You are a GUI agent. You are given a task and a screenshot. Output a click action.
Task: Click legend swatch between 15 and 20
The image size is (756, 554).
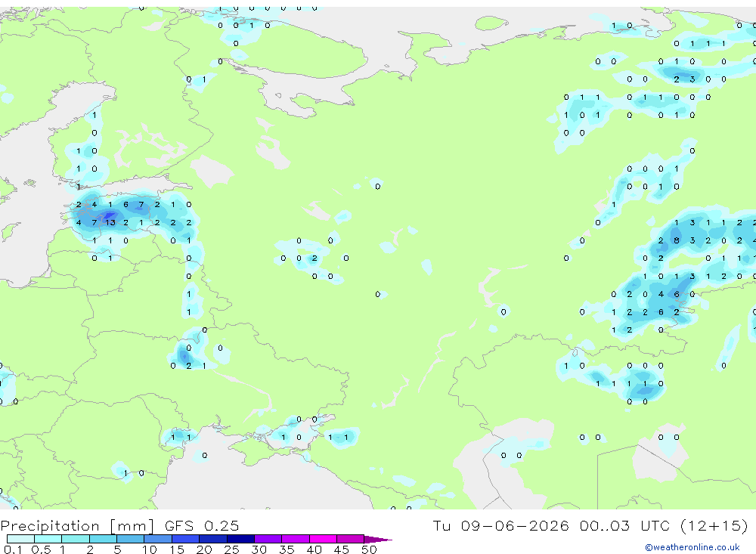(x=185, y=539)
